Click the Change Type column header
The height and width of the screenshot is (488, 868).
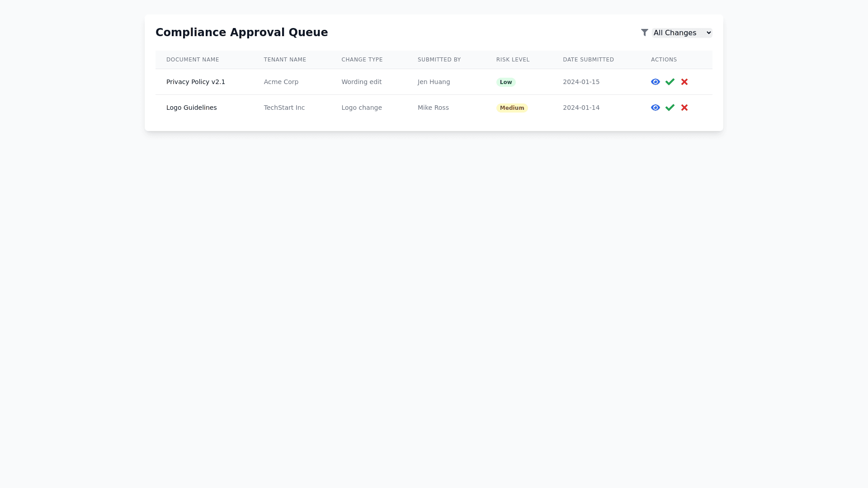[x=362, y=60]
